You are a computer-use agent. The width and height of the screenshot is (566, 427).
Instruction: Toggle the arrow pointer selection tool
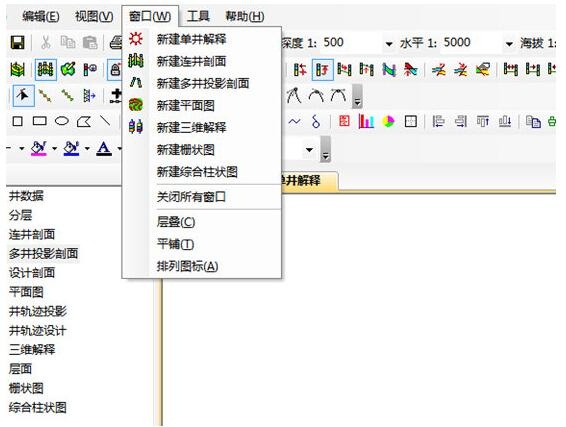(23, 96)
